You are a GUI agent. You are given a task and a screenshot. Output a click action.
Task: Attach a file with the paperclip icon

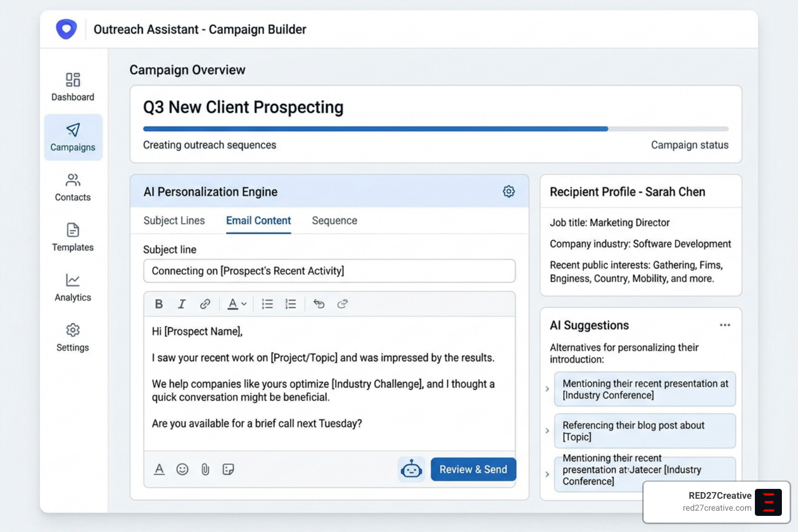205,469
